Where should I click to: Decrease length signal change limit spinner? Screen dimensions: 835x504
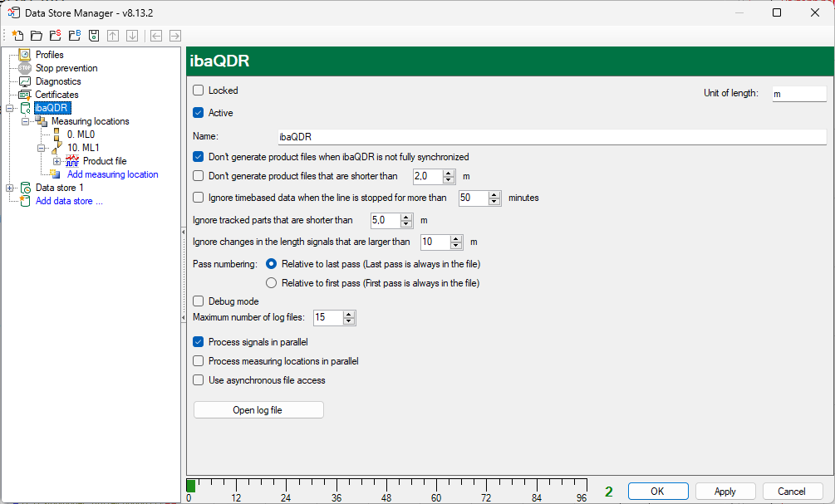click(456, 246)
